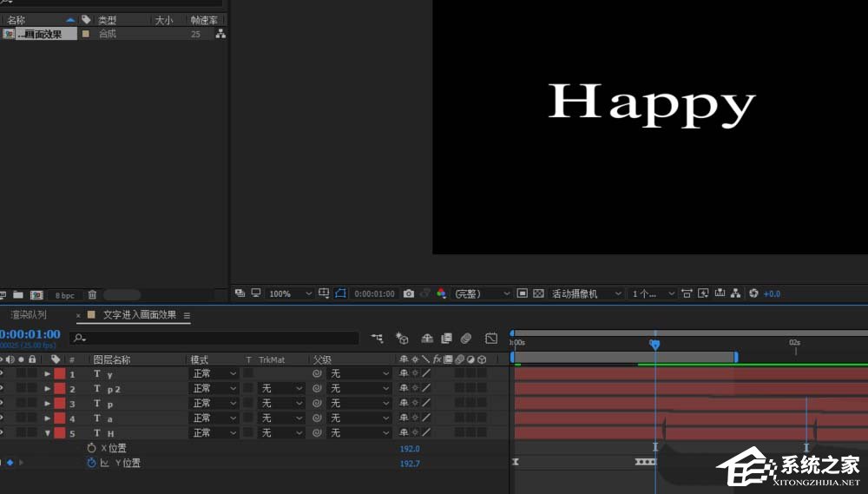The image size is (868, 494).
Task: Click the red label swatch of layer 3
Action: coord(59,404)
